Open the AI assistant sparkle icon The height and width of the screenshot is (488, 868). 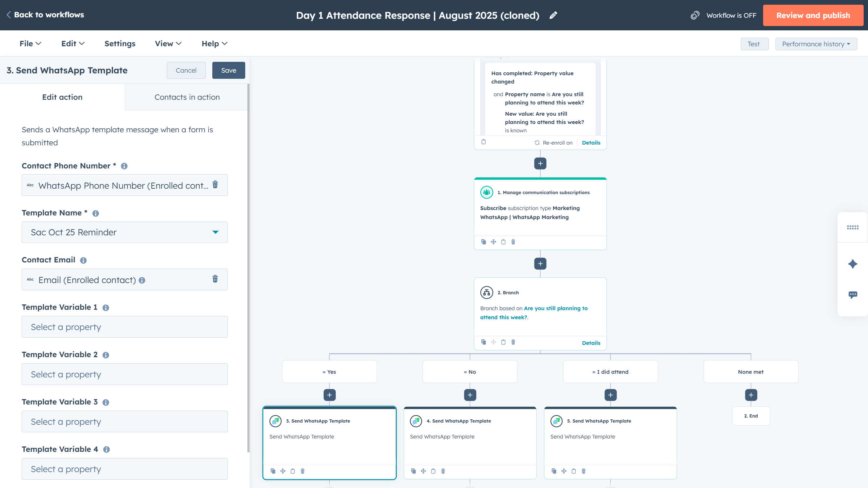852,263
